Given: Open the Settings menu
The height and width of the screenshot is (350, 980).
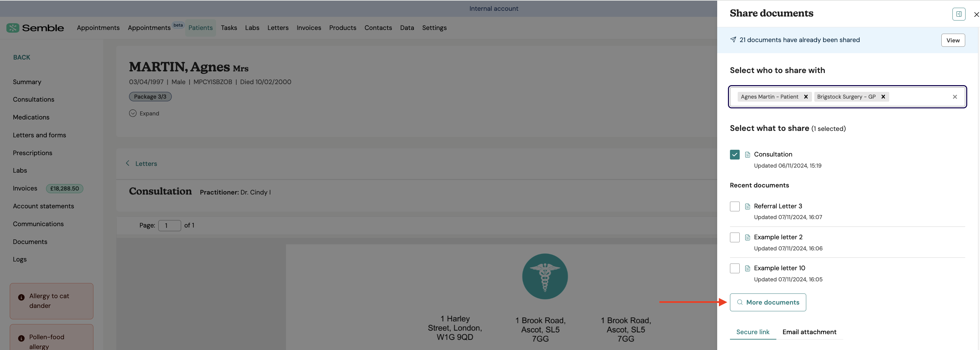Looking at the screenshot, I should [434, 28].
